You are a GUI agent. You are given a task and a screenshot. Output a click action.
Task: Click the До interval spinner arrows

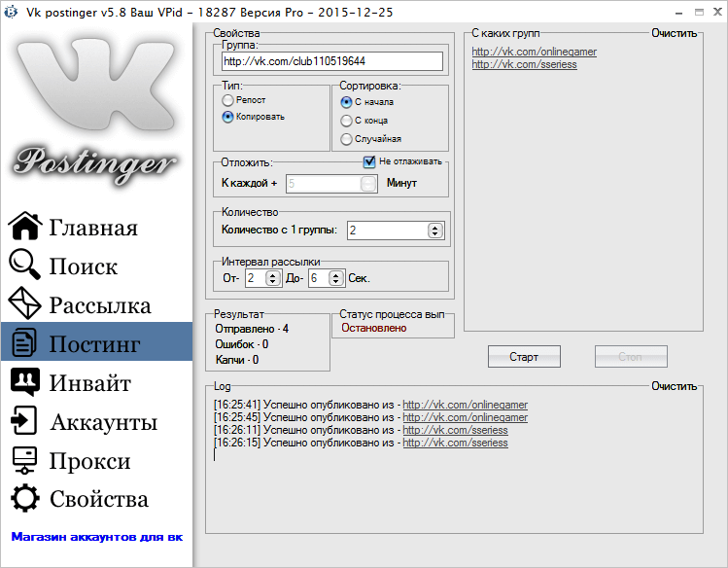tap(336, 278)
